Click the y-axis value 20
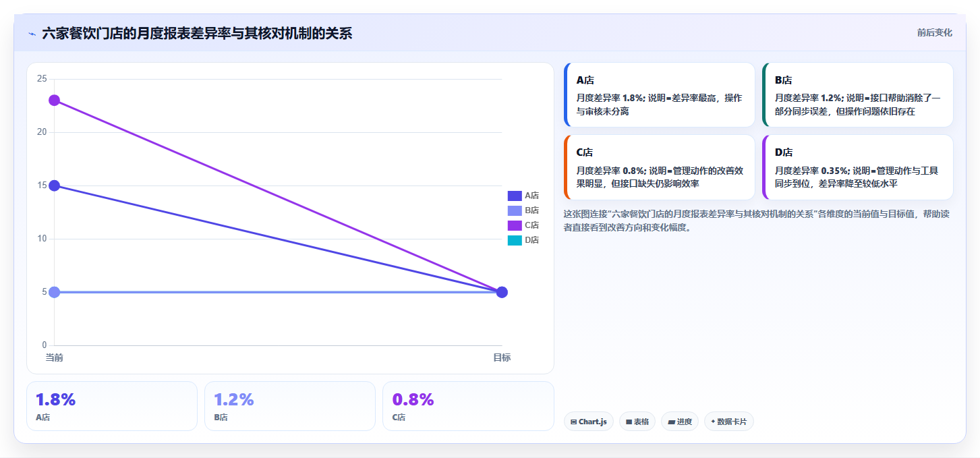 click(42, 132)
